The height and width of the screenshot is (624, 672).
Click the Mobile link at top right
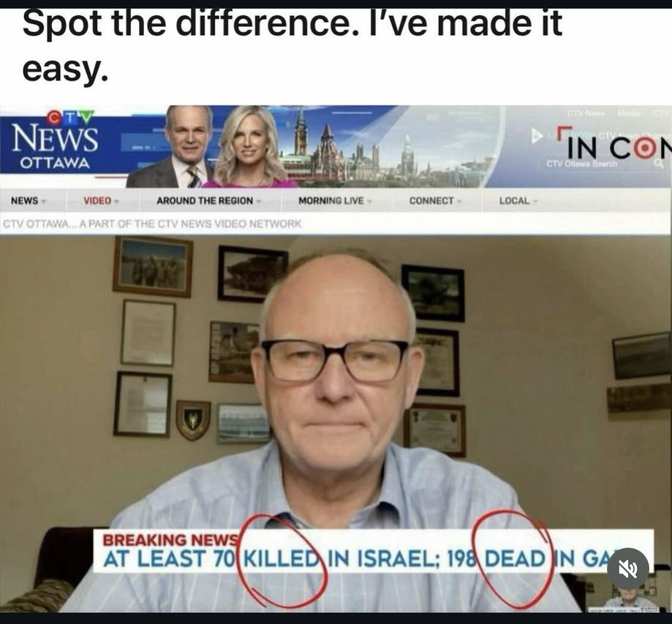pos(629,113)
